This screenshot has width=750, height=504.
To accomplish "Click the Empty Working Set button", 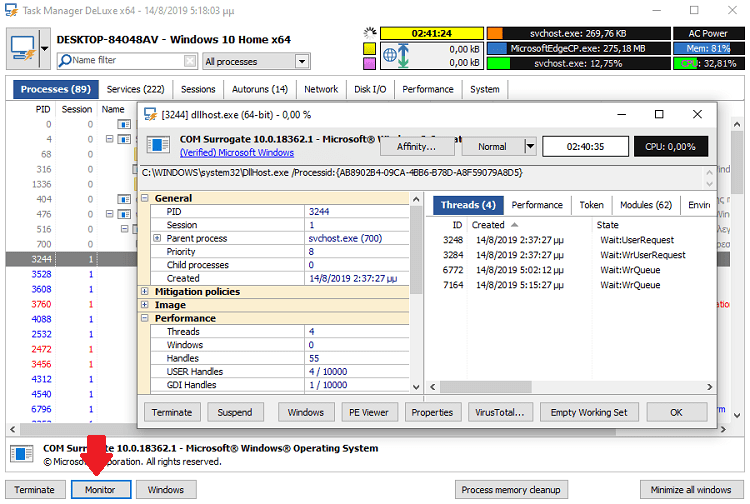I will click(589, 412).
